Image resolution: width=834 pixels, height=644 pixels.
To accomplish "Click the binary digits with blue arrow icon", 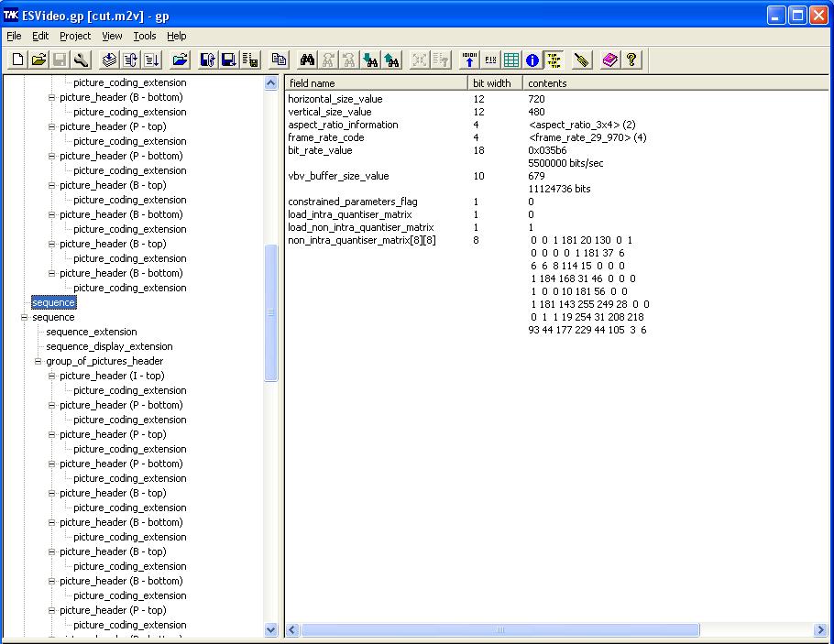I will (x=469, y=60).
